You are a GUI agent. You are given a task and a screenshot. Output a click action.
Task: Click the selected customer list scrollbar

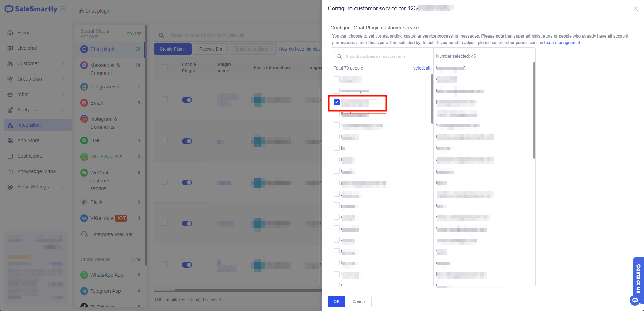coord(534,110)
